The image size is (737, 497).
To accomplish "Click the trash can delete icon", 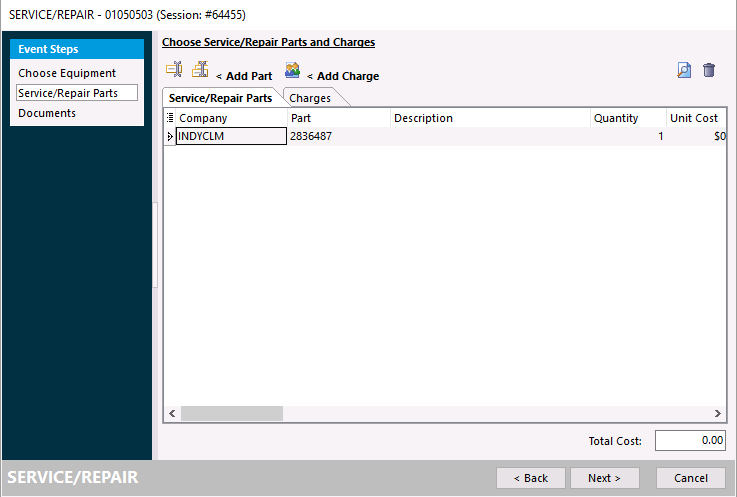I will [709, 70].
